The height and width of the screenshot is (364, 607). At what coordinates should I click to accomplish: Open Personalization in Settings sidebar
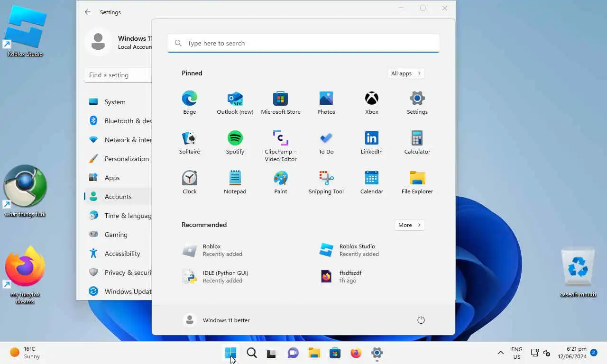pos(118,159)
